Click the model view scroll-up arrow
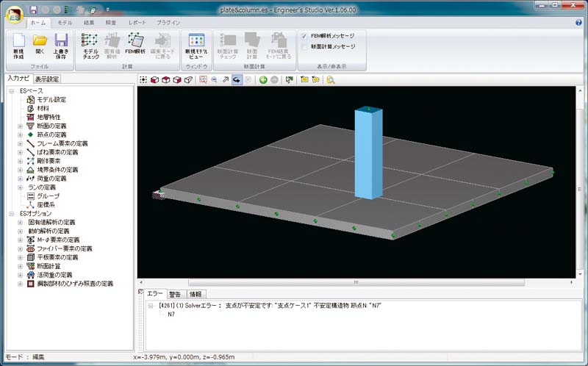588x366 pixels. (x=580, y=90)
